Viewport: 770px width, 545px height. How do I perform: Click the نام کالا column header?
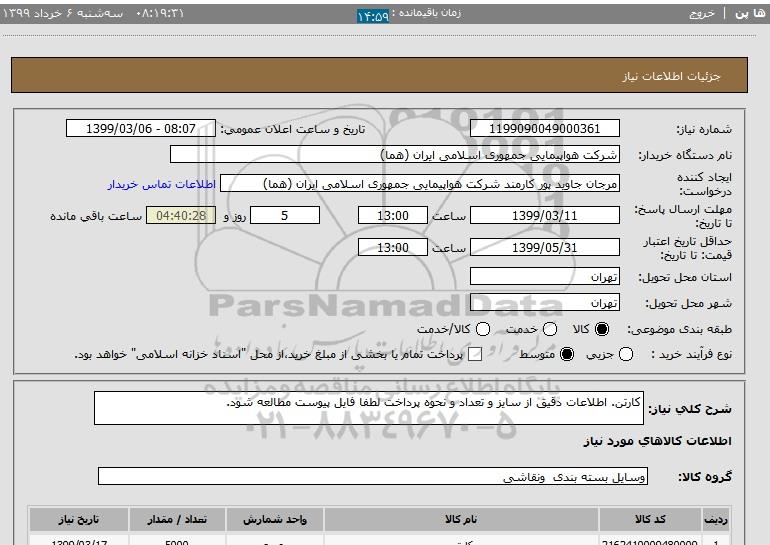click(461, 519)
